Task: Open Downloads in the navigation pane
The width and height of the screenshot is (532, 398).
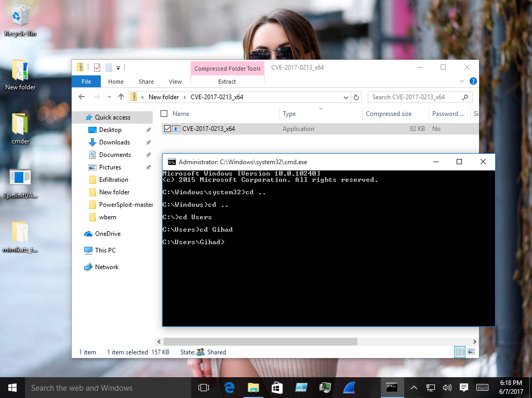Action: 114,142
